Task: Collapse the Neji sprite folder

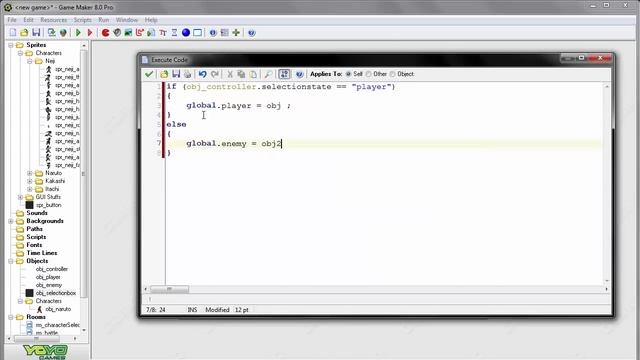Action: point(29,61)
